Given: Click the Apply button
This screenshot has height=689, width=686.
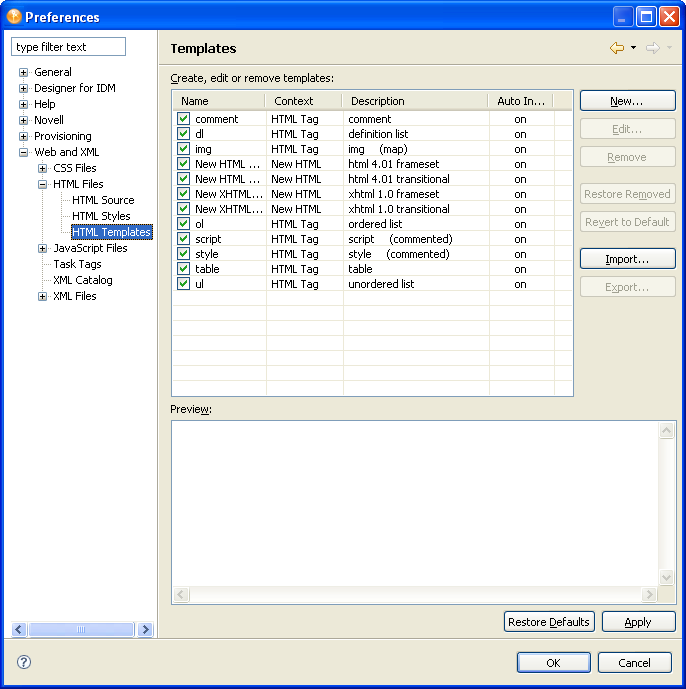Looking at the screenshot, I should pyautogui.click(x=638, y=622).
